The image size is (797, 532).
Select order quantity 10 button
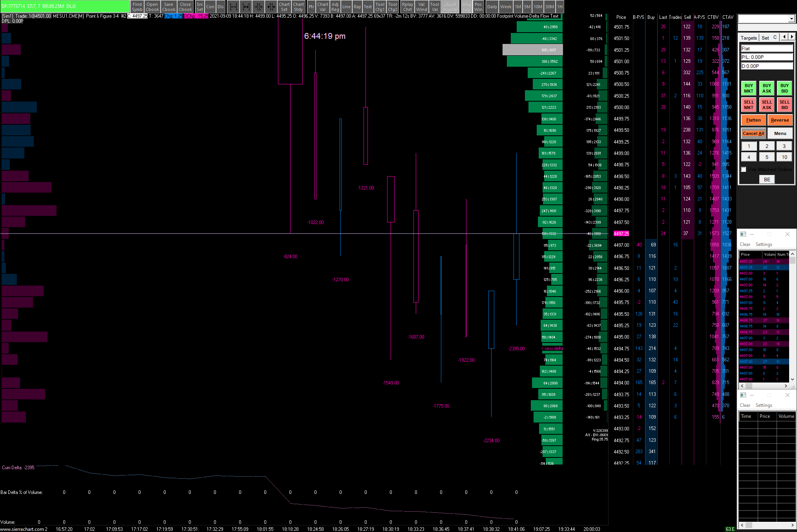click(784, 157)
